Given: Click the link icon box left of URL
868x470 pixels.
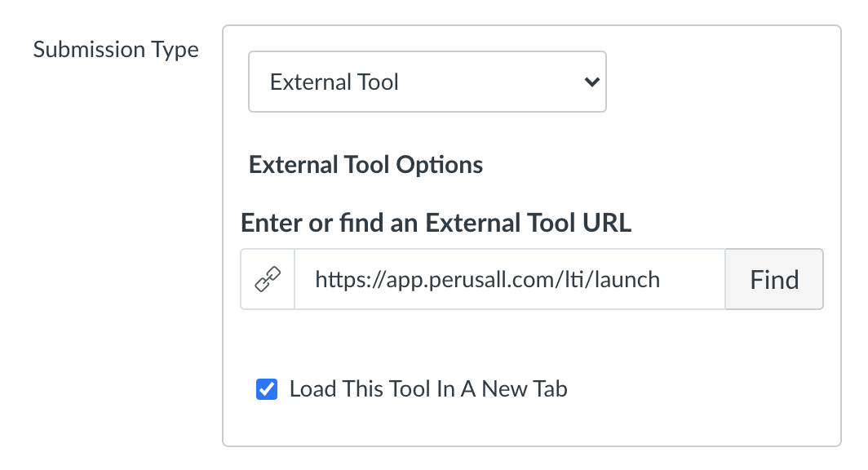Looking at the screenshot, I should [268, 279].
